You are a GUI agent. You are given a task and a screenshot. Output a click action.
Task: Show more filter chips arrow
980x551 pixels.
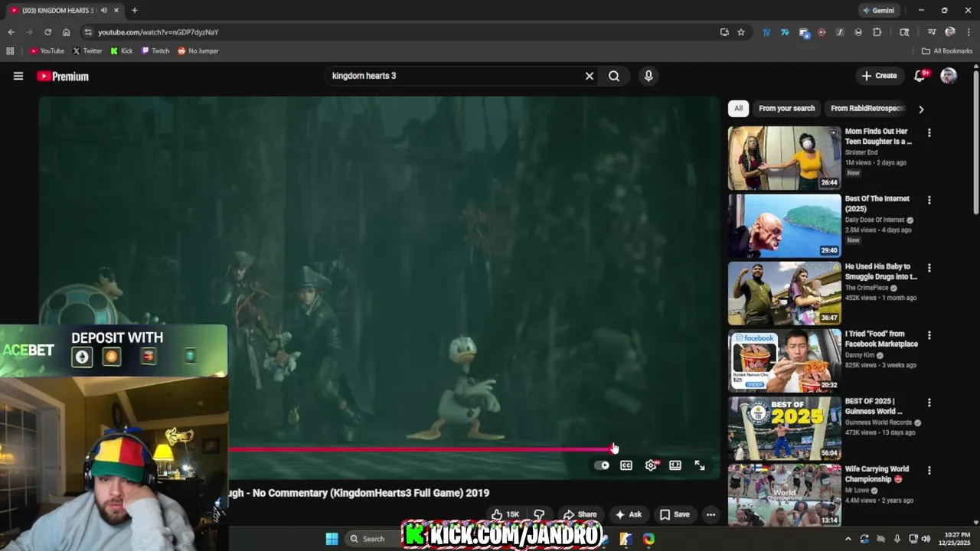[x=921, y=109]
